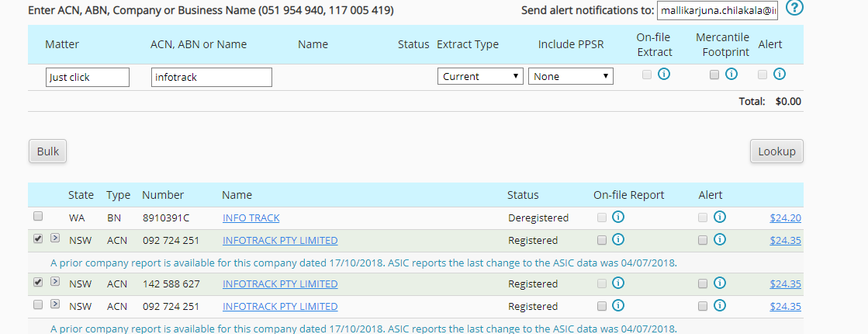
Task: Click the 142 588 627 number cell
Action: 171,284
